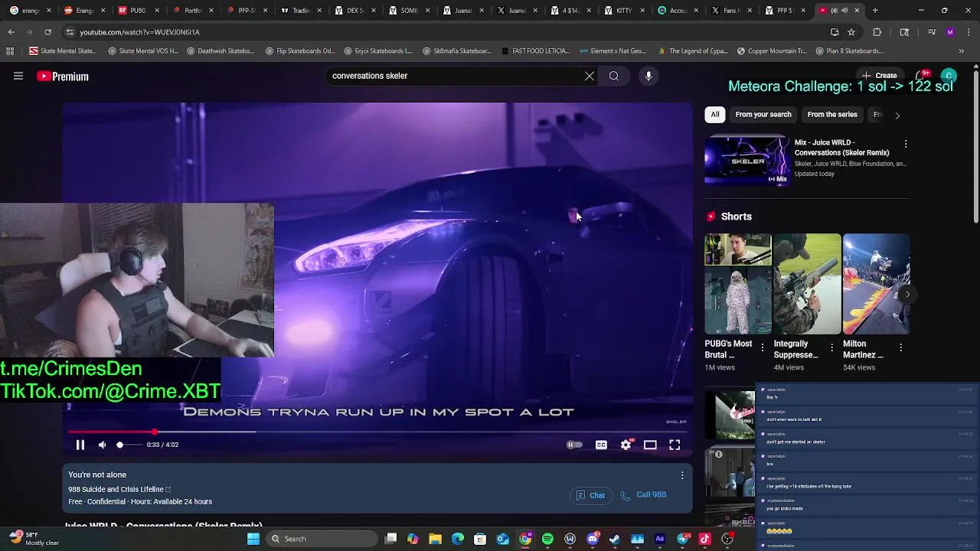This screenshot has height=551, width=980.
Task: Open Juice WRLD Conversations mix thumbnail
Action: [746, 160]
